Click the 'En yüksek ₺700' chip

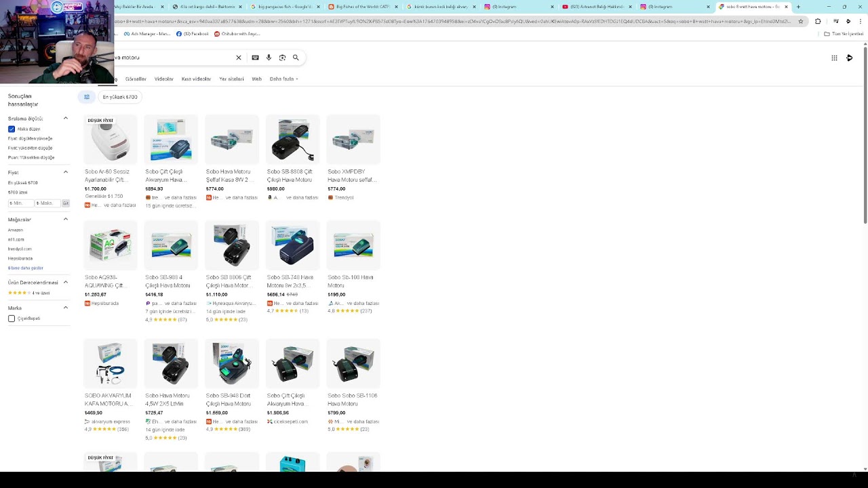pyautogui.click(x=120, y=97)
